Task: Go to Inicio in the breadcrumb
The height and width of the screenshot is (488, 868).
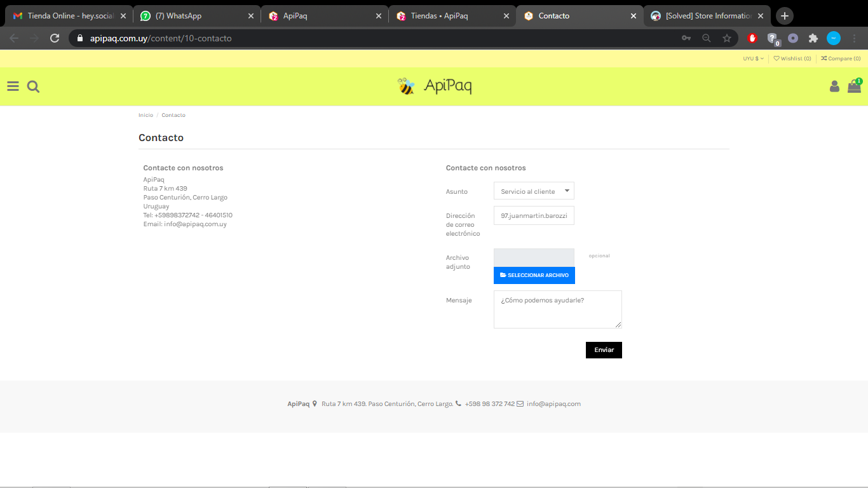Action: (x=146, y=115)
